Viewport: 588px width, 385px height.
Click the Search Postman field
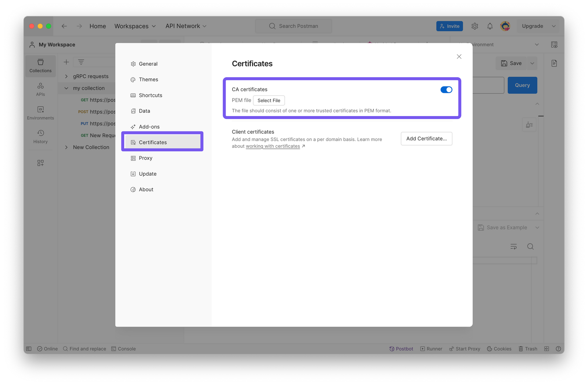pos(293,26)
